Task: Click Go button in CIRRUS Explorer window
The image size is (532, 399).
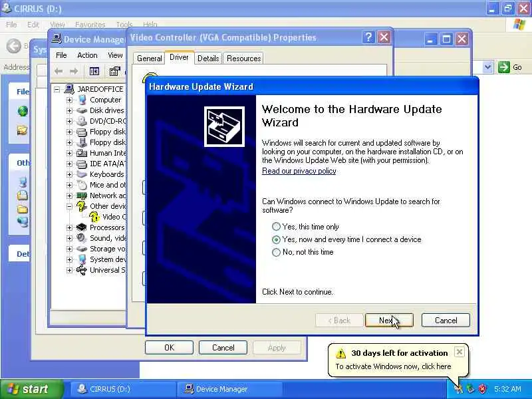Action: click(x=510, y=67)
